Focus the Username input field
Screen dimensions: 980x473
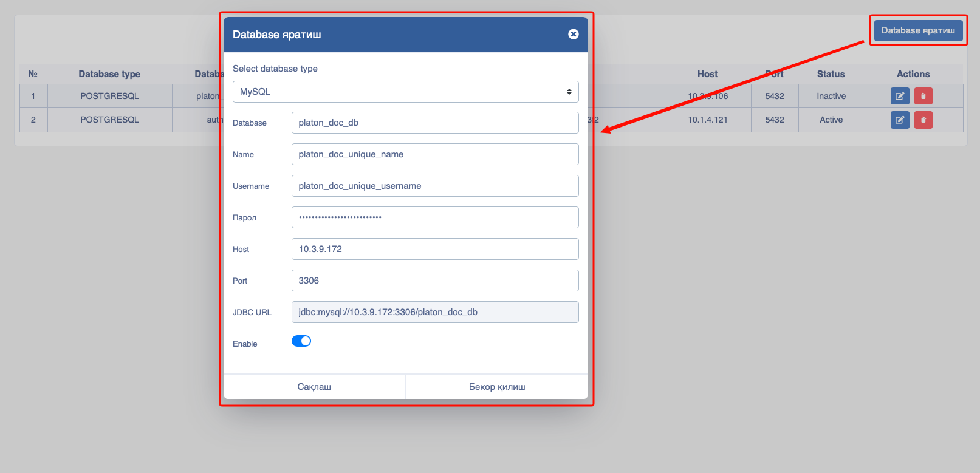point(435,186)
